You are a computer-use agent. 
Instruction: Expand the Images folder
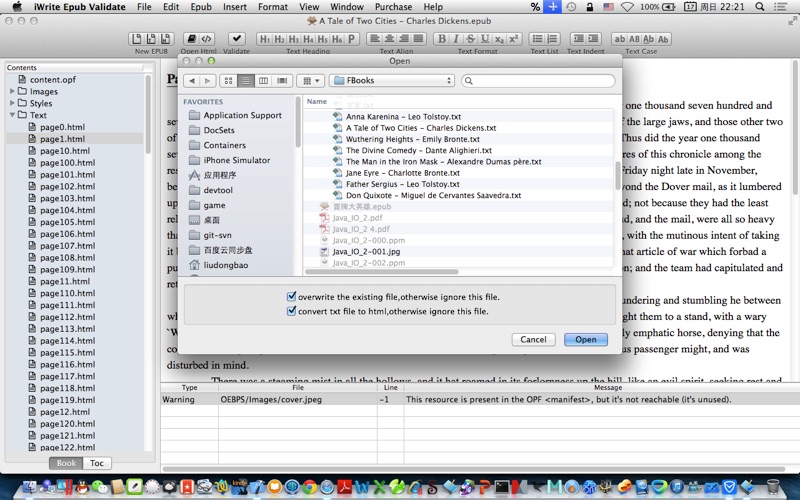pyautogui.click(x=12, y=91)
